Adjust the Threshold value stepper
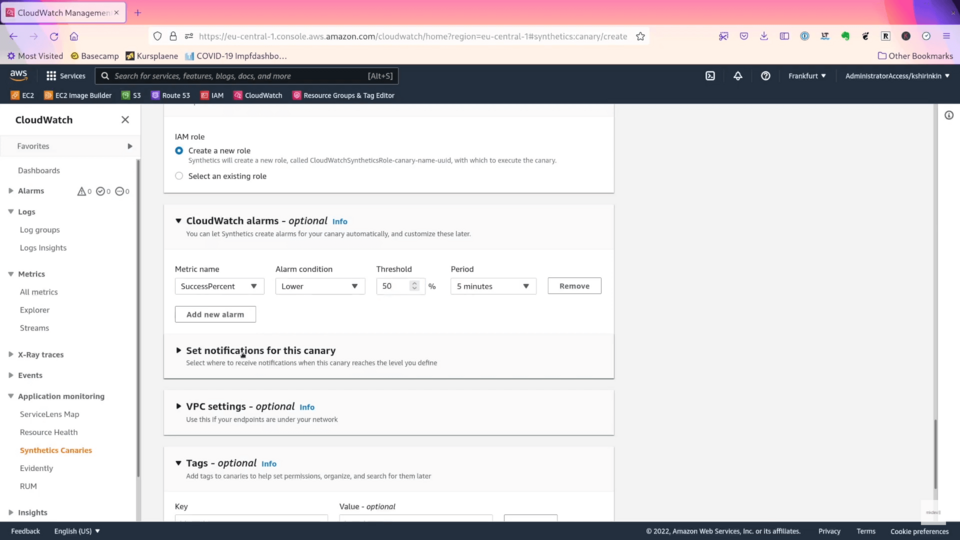960x540 pixels. click(414, 286)
